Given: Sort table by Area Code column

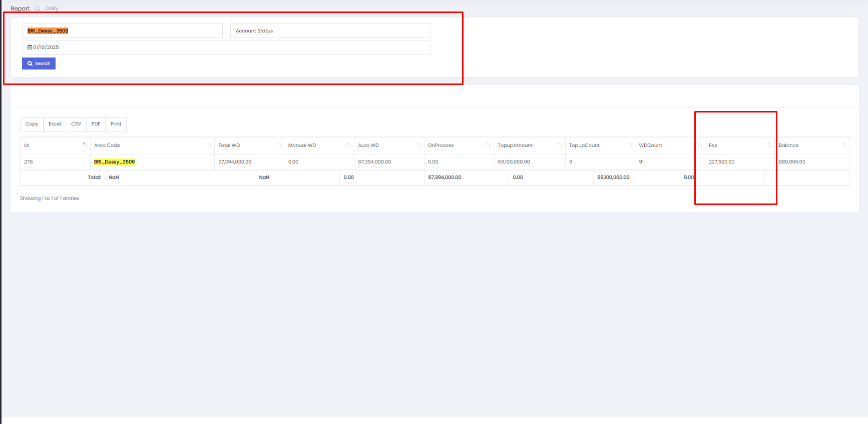Looking at the screenshot, I should [x=152, y=145].
